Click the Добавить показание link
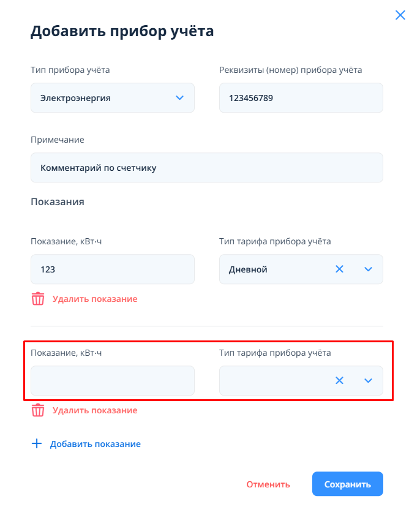 click(x=96, y=444)
